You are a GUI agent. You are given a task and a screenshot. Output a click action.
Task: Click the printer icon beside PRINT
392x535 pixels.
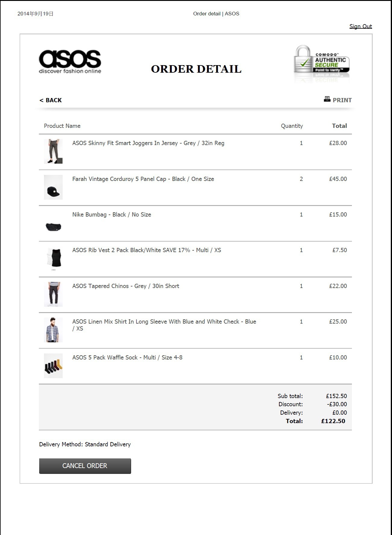327,99
